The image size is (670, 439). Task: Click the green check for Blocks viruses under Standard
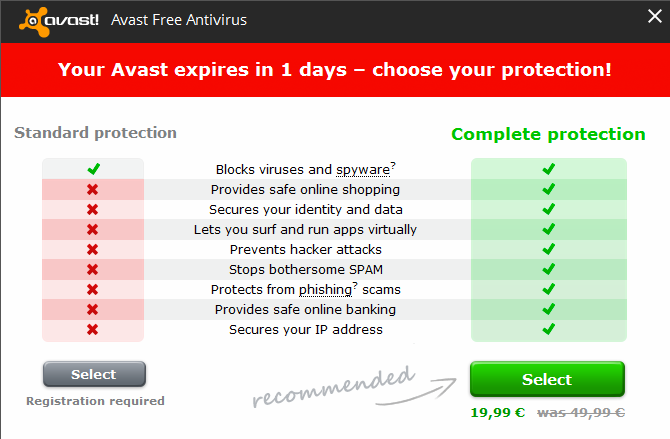[94, 169]
